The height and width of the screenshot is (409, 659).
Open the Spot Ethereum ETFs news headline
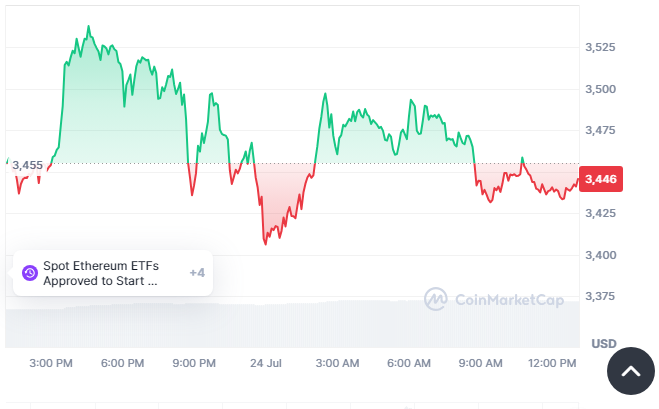click(x=100, y=273)
